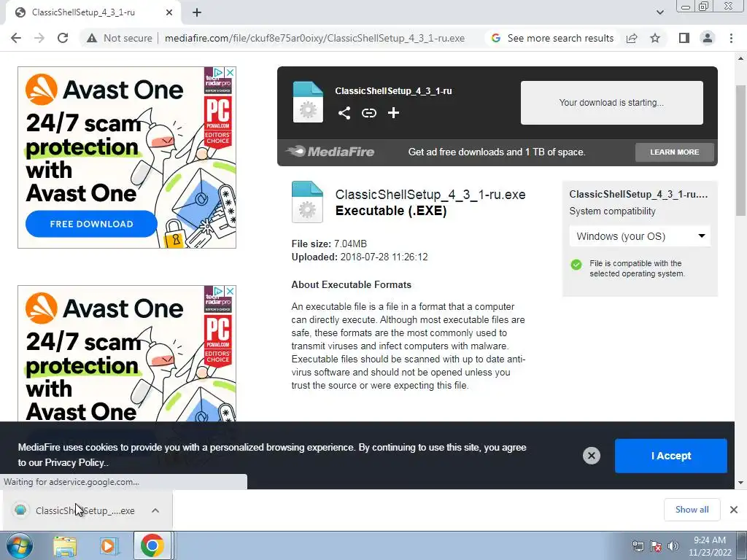Launch Windows Media Player from taskbar
The height and width of the screenshot is (560, 747).
pos(108,545)
